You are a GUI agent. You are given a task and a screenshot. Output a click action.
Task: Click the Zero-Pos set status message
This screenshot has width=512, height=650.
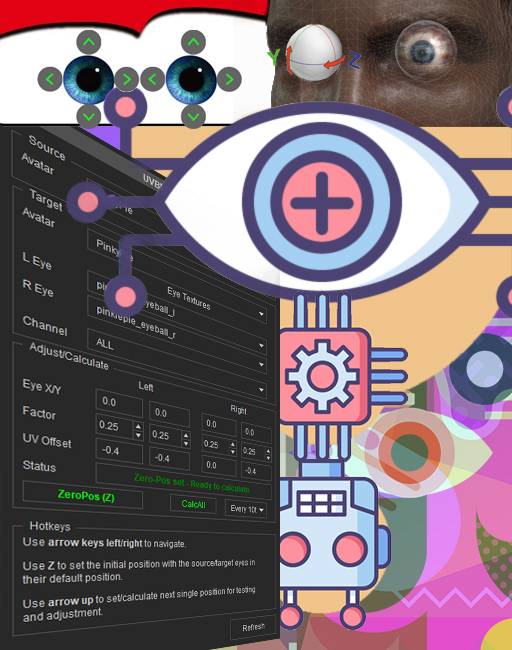click(191, 483)
